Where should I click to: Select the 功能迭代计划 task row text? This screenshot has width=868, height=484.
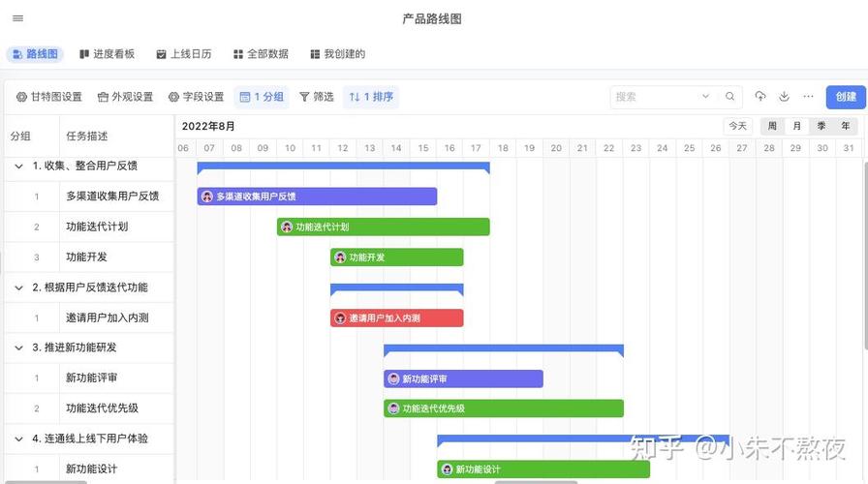click(x=97, y=227)
